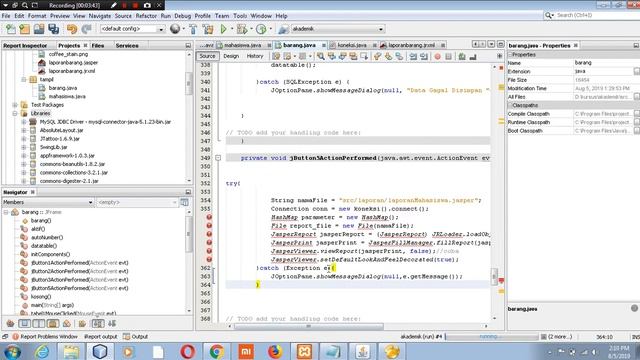Click the Projects panel vertical scrollbar
Image resolution: width=640 pixels, height=360 pixels.
(189, 83)
